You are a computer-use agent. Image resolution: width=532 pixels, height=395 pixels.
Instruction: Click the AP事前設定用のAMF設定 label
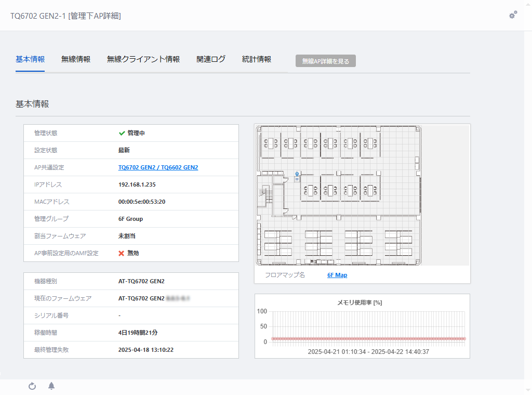[66, 253]
